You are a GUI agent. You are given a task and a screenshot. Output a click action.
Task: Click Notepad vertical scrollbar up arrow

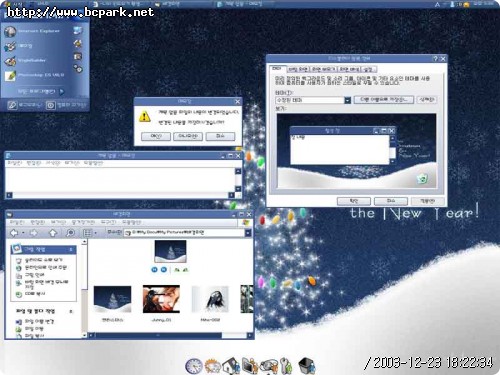click(x=238, y=171)
